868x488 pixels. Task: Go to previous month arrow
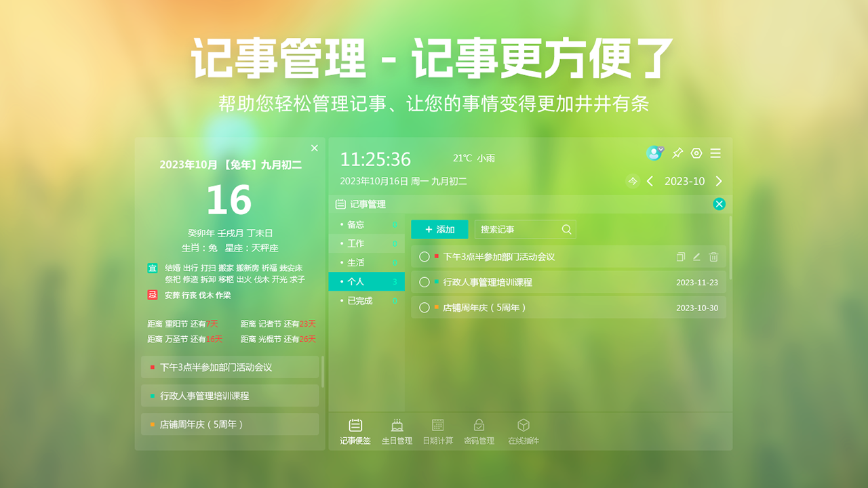coord(650,181)
